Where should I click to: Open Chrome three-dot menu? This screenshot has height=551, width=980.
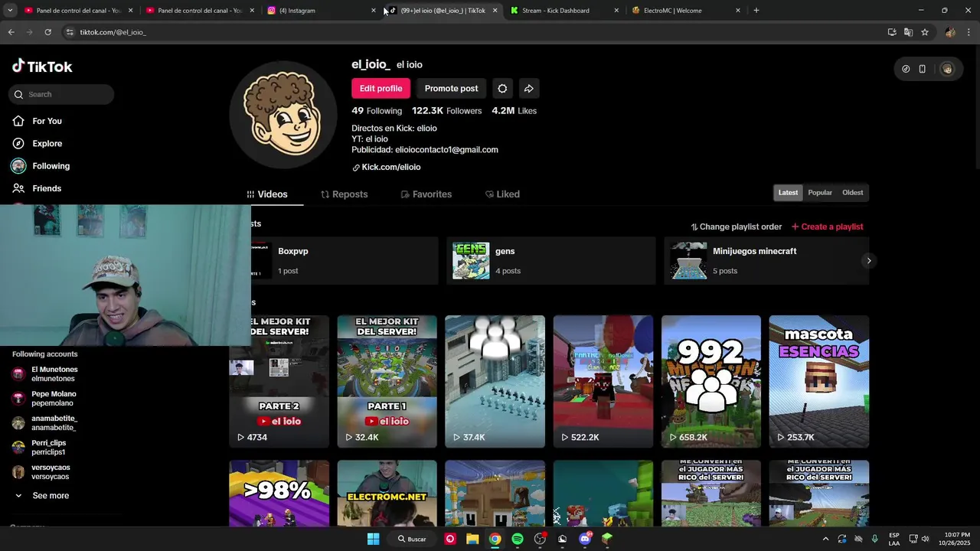point(969,32)
